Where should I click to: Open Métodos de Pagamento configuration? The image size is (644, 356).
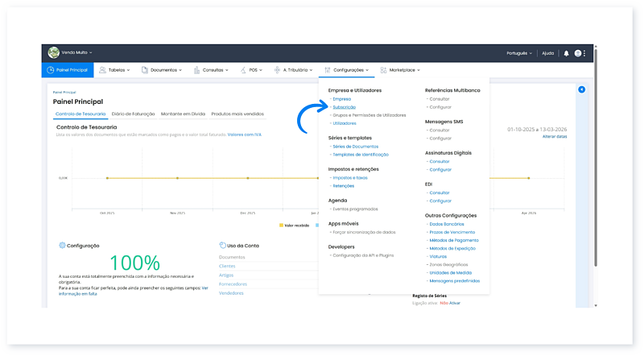coord(454,240)
